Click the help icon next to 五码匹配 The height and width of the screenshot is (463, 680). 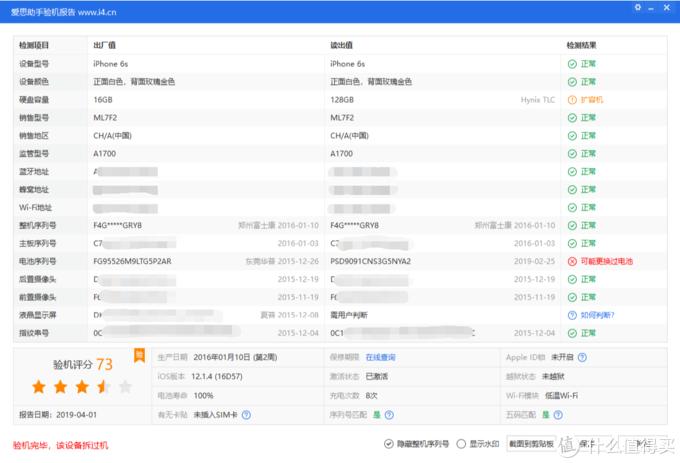coord(558,415)
